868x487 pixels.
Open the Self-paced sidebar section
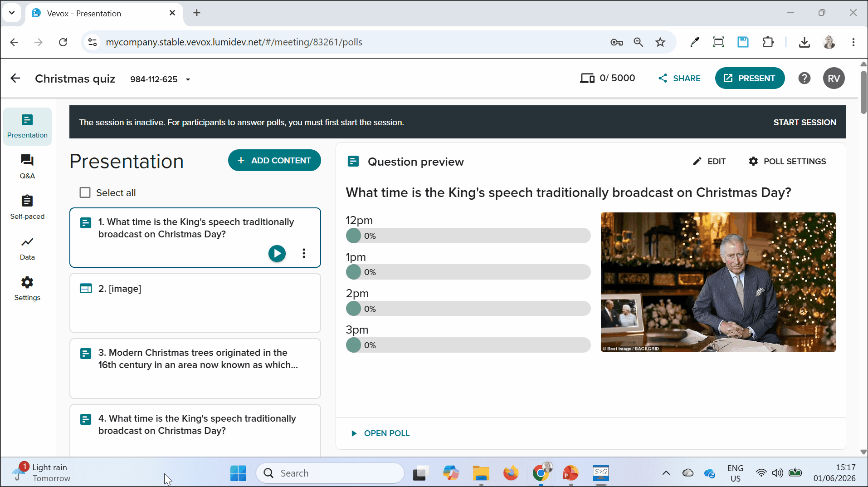27,207
